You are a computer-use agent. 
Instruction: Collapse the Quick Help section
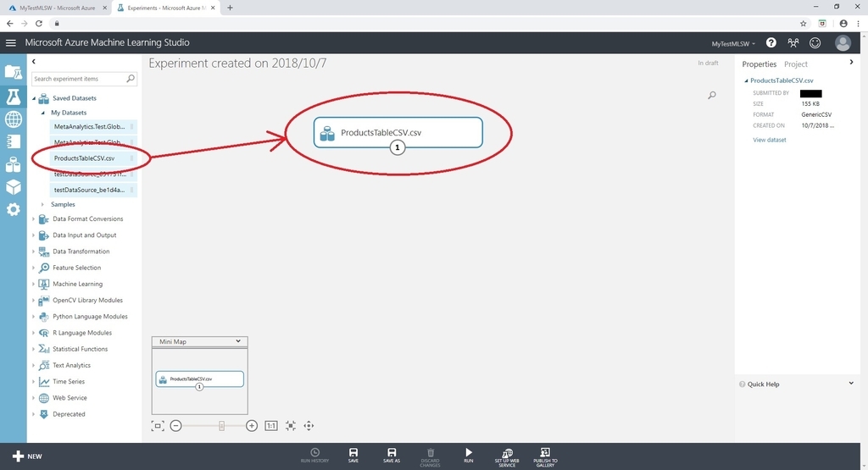click(851, 383)
